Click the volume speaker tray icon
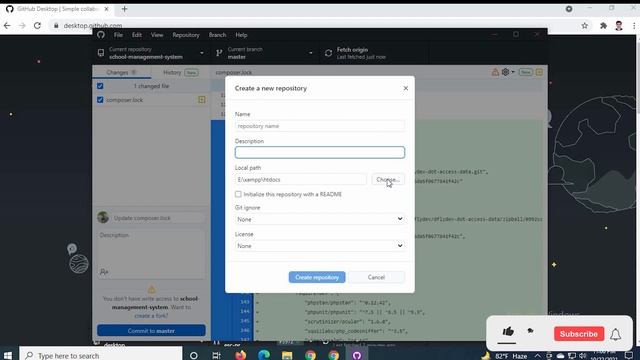640x360 pixels. click(582, 356)
